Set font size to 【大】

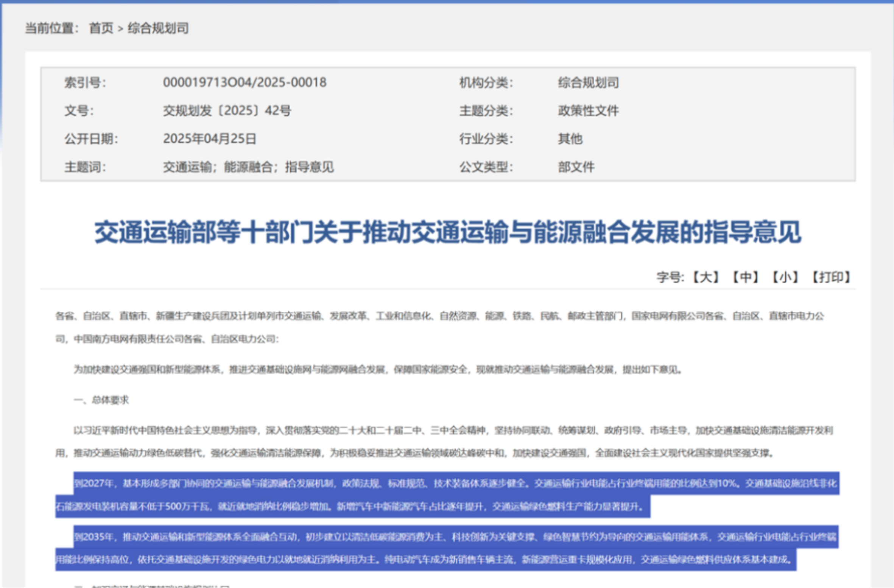(x=706, y=277)
